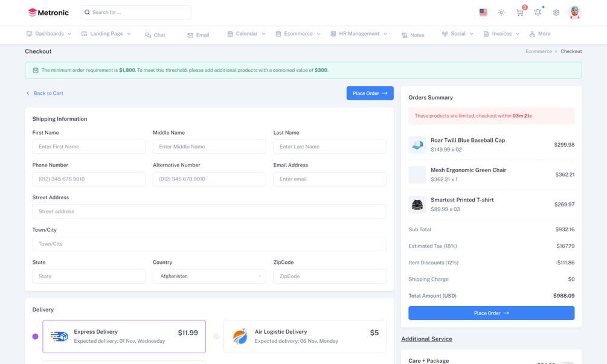Screen dimensions: 607x364
Task: Click the Alternative Number input field
Action: tap(209, 179)
